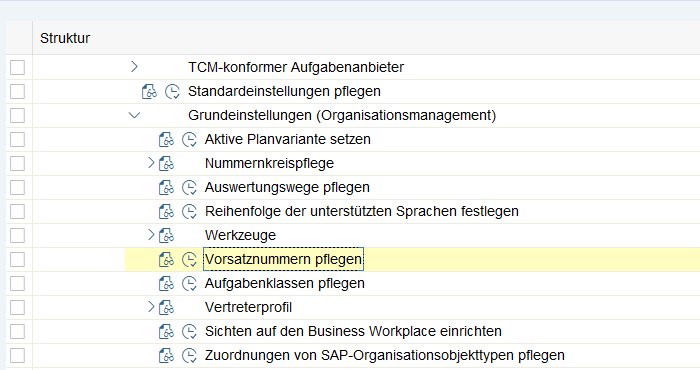Select Vertreterprofil text entry
Image resolution: width=700 pixels, height=370 pixels.
[x=248, y=308]
